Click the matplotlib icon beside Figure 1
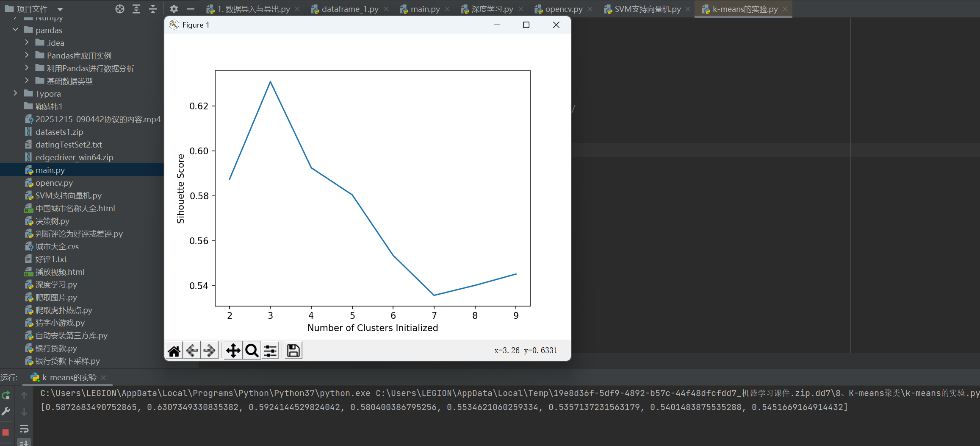Viewport: 980px width, 446px height. tap(174, 25)
